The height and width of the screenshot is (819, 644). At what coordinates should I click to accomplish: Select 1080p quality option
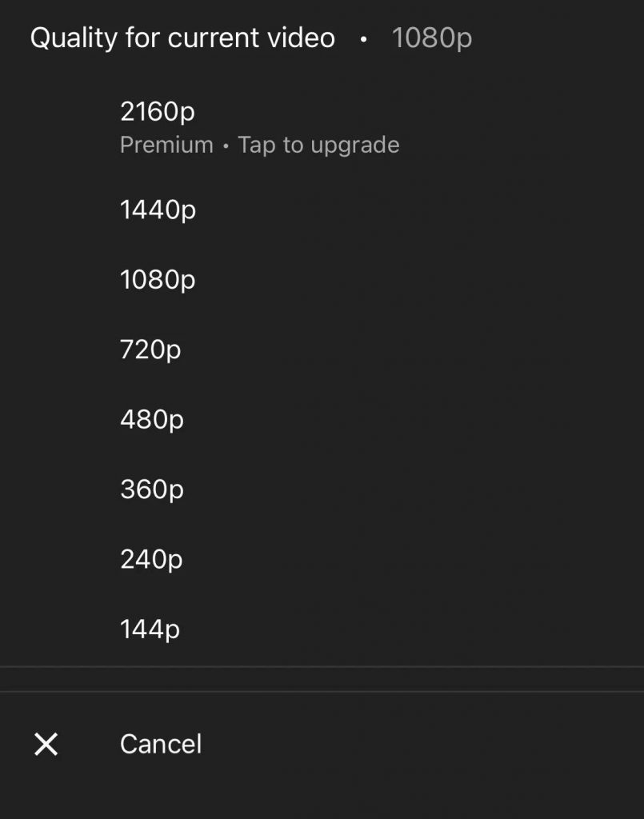coord(157,280)
